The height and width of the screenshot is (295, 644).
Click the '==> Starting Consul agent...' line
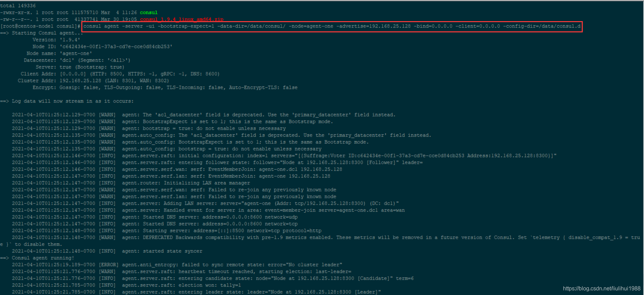tap(42, 33)
